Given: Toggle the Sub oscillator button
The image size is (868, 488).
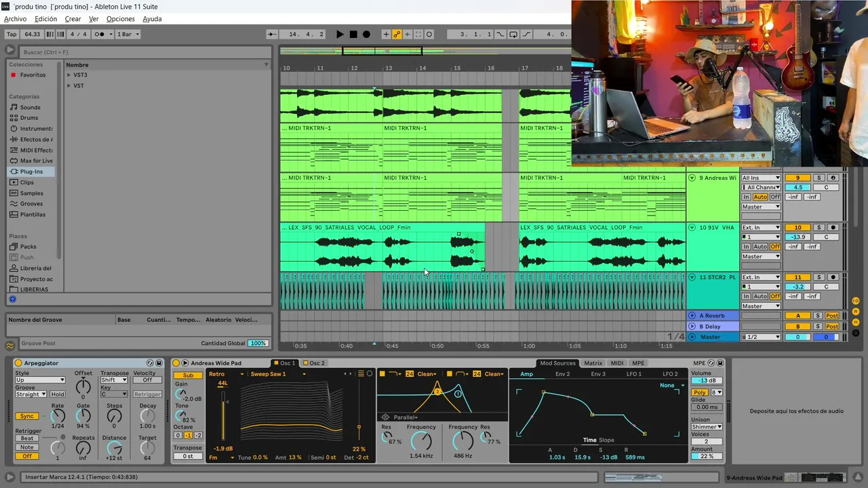Looking at the screenshot, I should pyautogui.click(x=188, y=375).
